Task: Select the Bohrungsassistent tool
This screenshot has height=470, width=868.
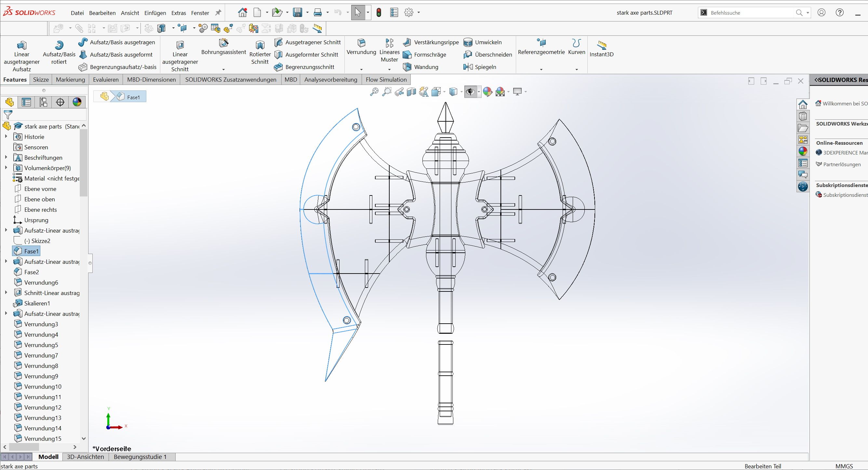Action: click(x=223, y=49)
